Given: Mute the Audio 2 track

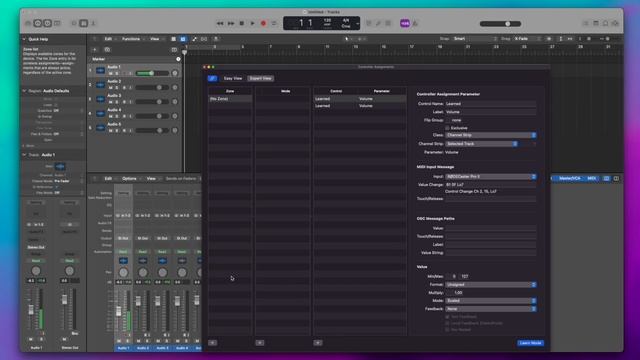Looking at the screenshot, I should click(x=110, y=88).
